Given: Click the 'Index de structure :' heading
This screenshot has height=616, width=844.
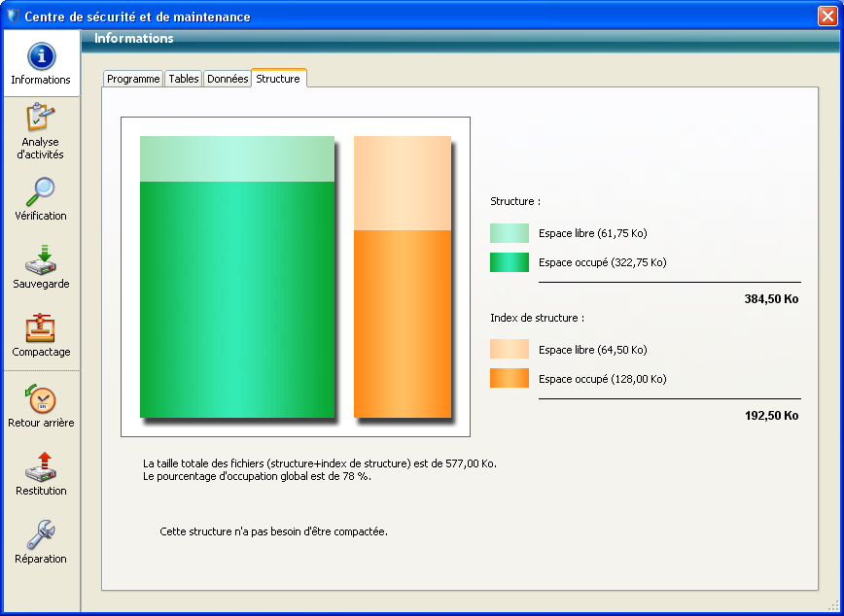Looking at the screenshot, I should (537, 318).
